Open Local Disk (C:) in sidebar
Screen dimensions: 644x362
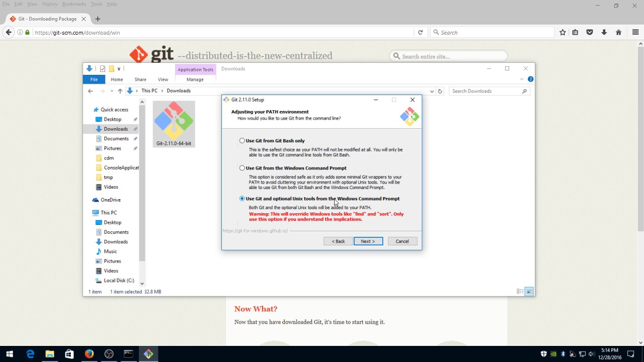pyautogui.click(x=119, y=281)
